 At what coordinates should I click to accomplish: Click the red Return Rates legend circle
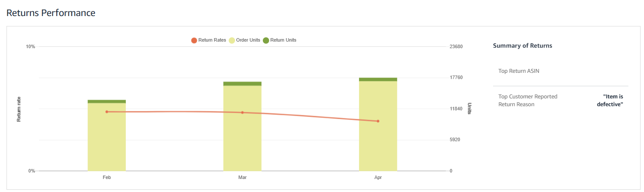(194, 40)
